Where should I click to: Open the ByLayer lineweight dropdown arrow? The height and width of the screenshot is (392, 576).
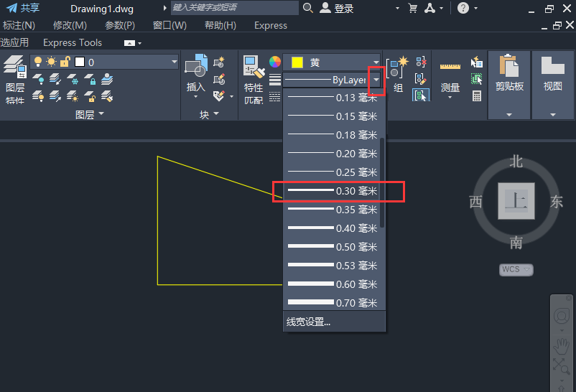(x=376, y=80)
